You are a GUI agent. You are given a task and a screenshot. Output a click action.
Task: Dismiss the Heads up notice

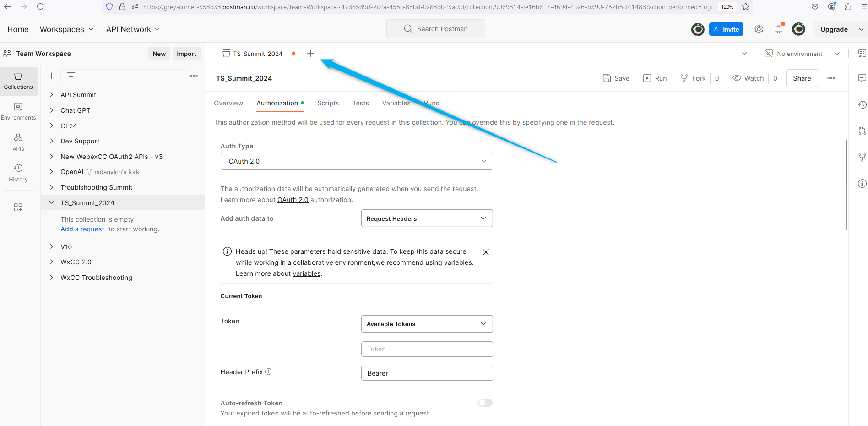point(486,252)
